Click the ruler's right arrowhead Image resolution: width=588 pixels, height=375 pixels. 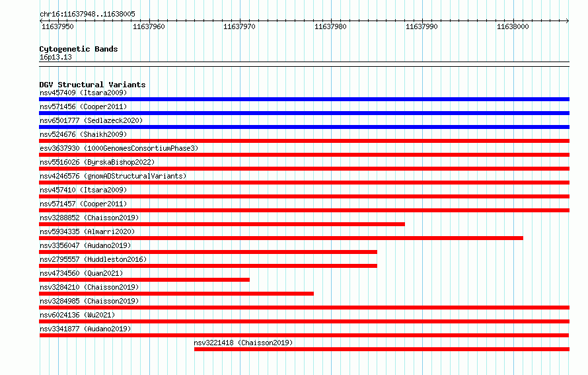pos(568,21)
